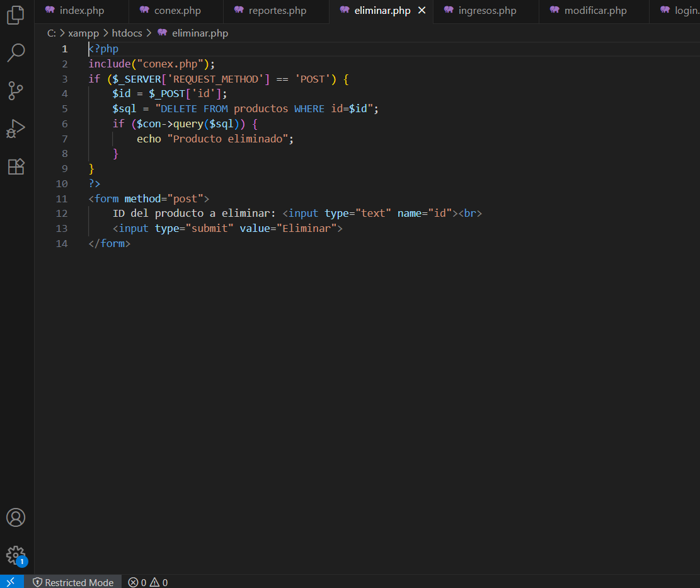The width and height of the screenshot is (700, 588).
Task: Switch to the conex.php tab
Action: coord(177,11)
